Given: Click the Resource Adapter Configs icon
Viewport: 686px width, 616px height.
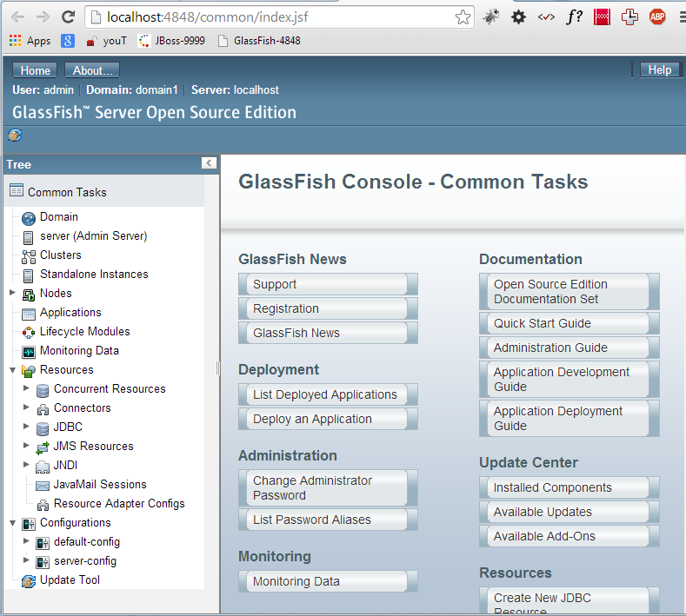Looking at the screenshot, I should 43,505.
